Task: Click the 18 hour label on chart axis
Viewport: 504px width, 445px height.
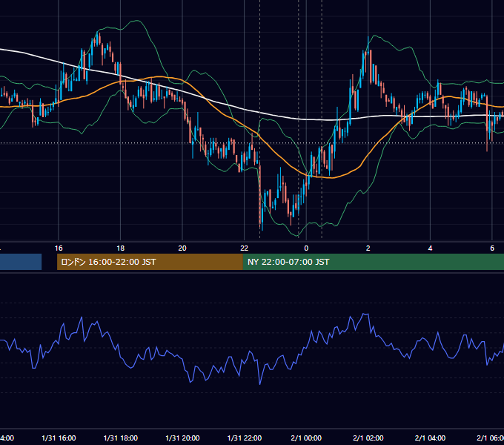Action: pyautogui.click(x=121, y=248)
